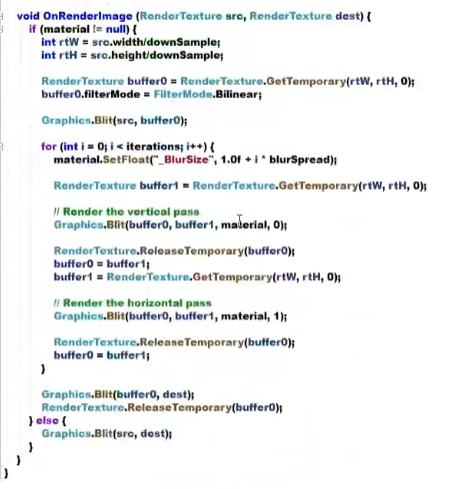Viewport: 449px width, 489px height.
Task: Click the null keyword in the if condition
Action: pyautogui.click(x=116, y=29)
